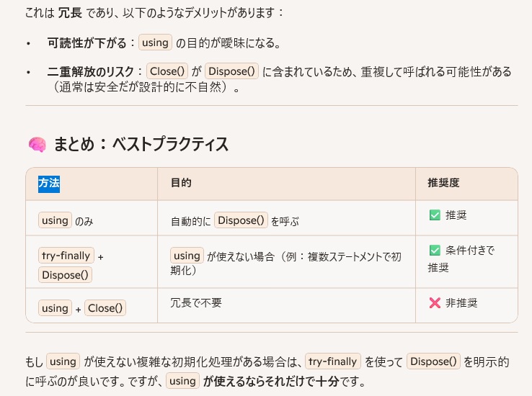Click the using code chip in 可読性が下がる bullet
Viewport: 532px width, 396px height.
[x=155, y=42]
